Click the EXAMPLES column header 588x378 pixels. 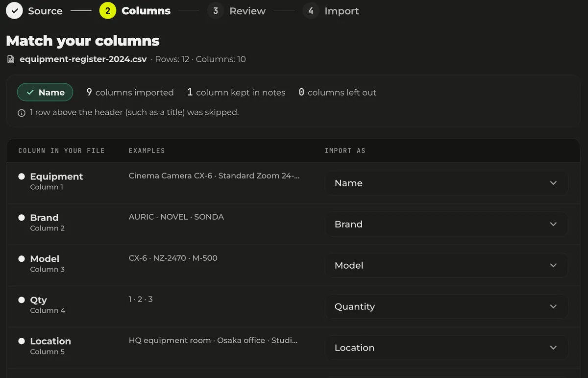[x=147, y=151]
